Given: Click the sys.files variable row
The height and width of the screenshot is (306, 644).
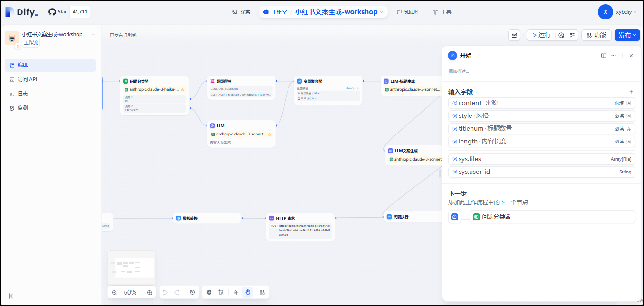Looking at the screenshot, I should (x=542, y=159).
